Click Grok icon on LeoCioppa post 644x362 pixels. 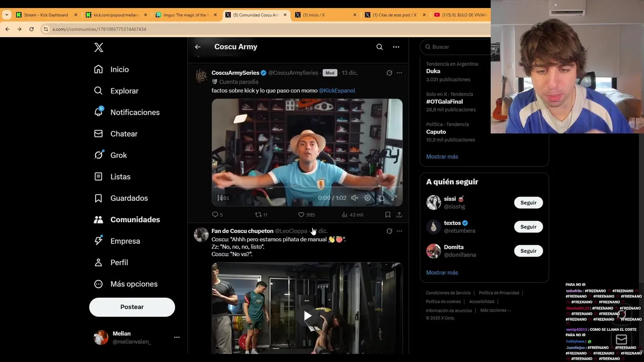pyautogui.click(x=389, y=231)
